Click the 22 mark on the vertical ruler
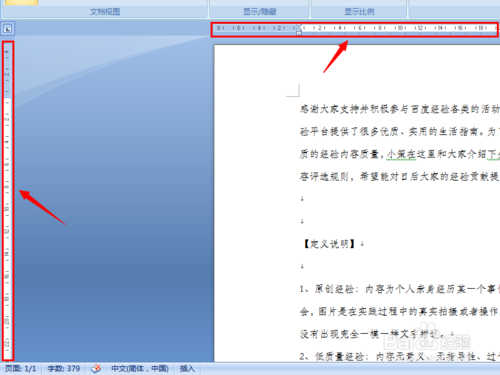Image resolution: width=500 pixels, height=375 pixels. click(x=7, y=343)
